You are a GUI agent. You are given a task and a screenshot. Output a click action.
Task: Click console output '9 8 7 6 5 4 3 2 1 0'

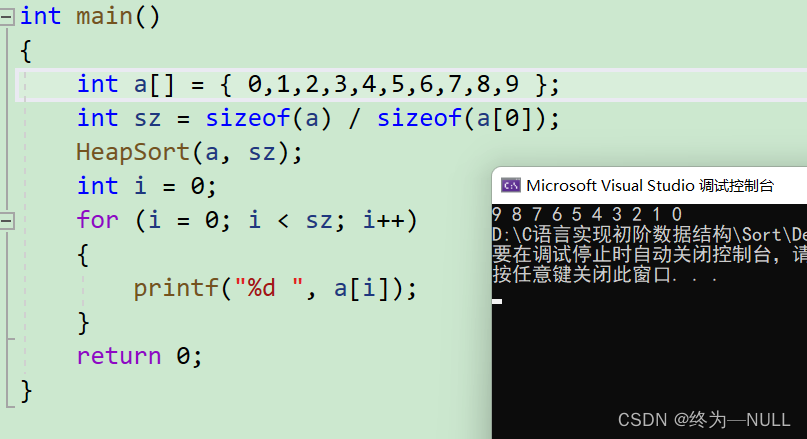(587, 214)
